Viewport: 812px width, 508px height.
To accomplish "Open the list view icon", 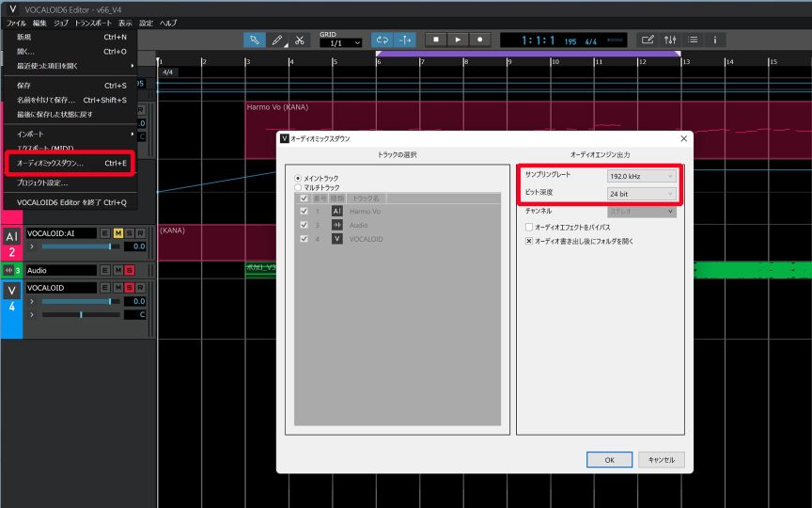I will (x=693, y=40).
